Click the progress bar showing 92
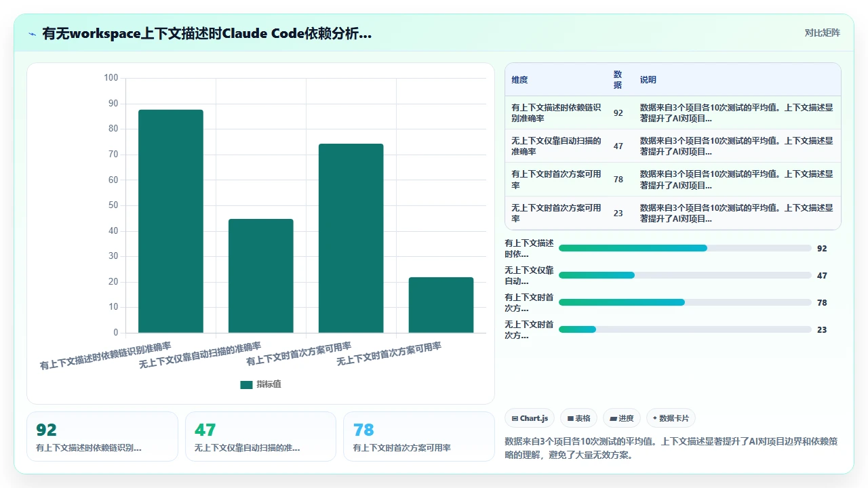Image resolution: width=868 pixels, height=488 pixels. 685,248
